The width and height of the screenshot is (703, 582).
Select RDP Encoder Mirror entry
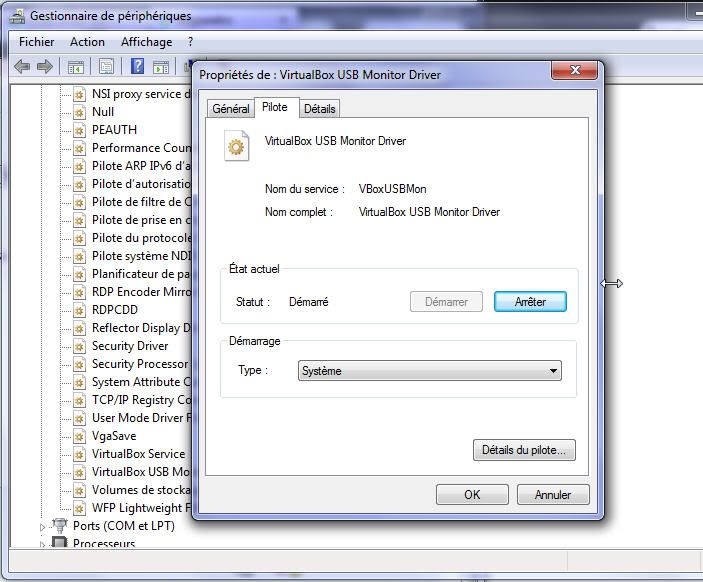click(x=141, y=292)
